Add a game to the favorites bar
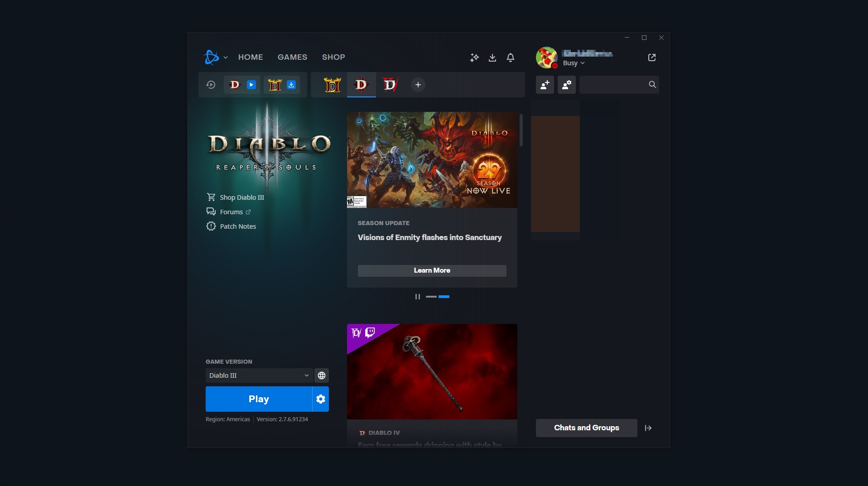Image resolution: width=868 pixels, height=486 pixels. (x=418, y=85)
